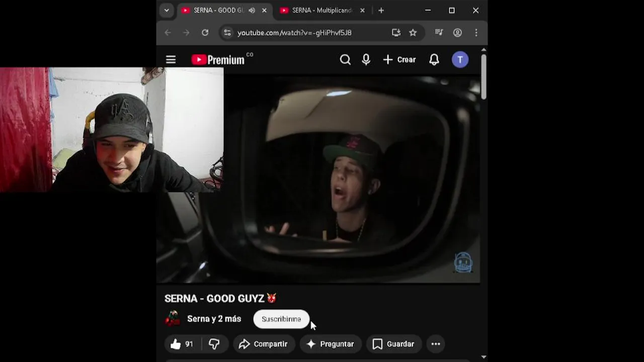644x362 pixels.
Task: Open the Chrome profile menu
Action: coord(457,33)
